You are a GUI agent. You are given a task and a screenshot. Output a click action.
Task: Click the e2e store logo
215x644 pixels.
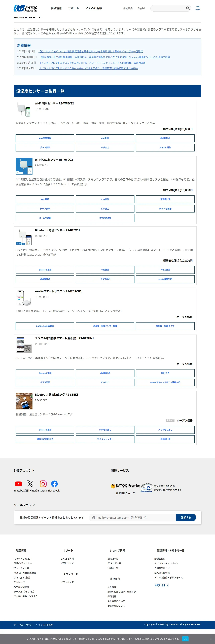tap(146, 488)
